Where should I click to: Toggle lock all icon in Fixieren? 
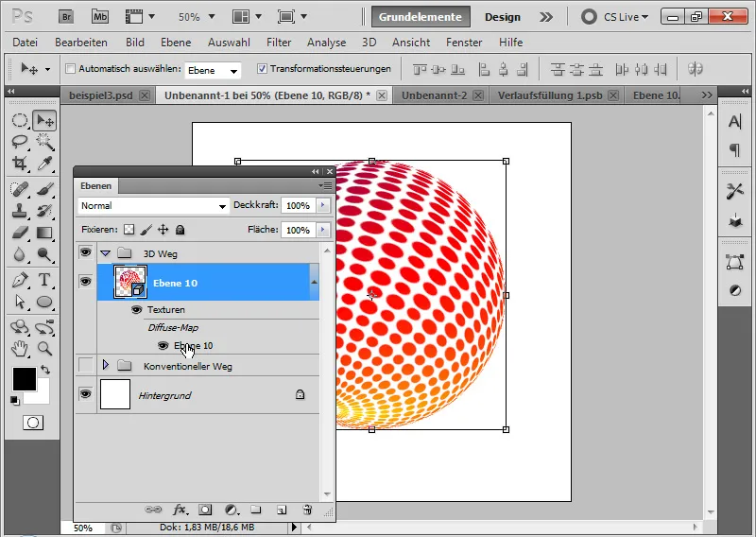pyautogui.click(x=180, y=230)
